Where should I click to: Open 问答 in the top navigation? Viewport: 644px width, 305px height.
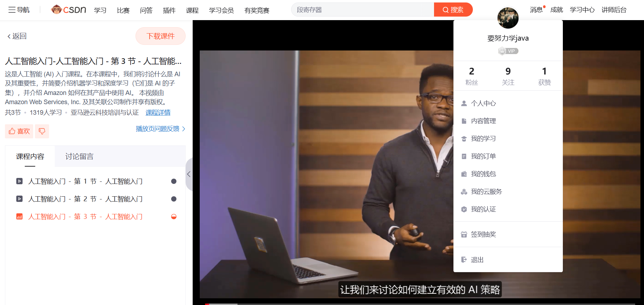(146, 10)
